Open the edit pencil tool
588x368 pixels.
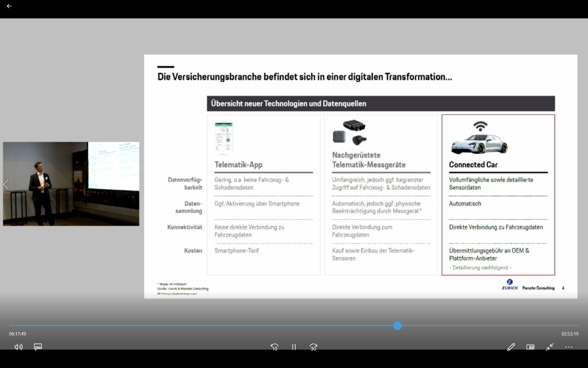[x=511, y=347]
